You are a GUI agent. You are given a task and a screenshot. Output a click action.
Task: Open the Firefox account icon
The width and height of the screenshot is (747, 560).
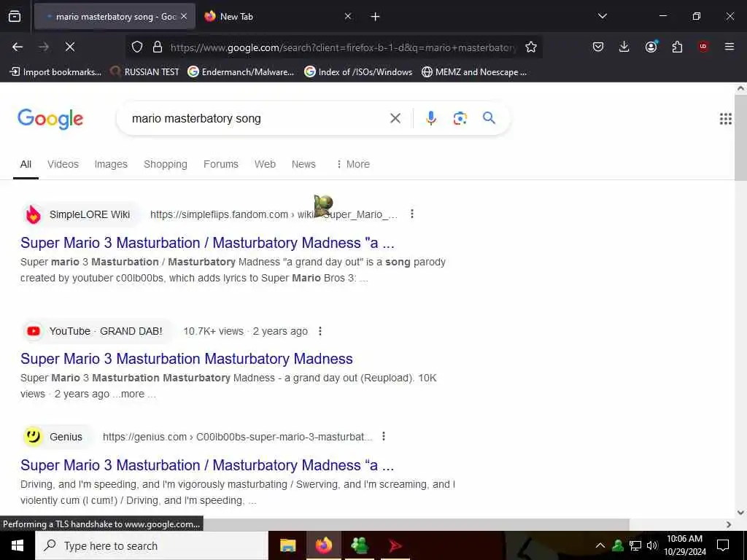651,47
